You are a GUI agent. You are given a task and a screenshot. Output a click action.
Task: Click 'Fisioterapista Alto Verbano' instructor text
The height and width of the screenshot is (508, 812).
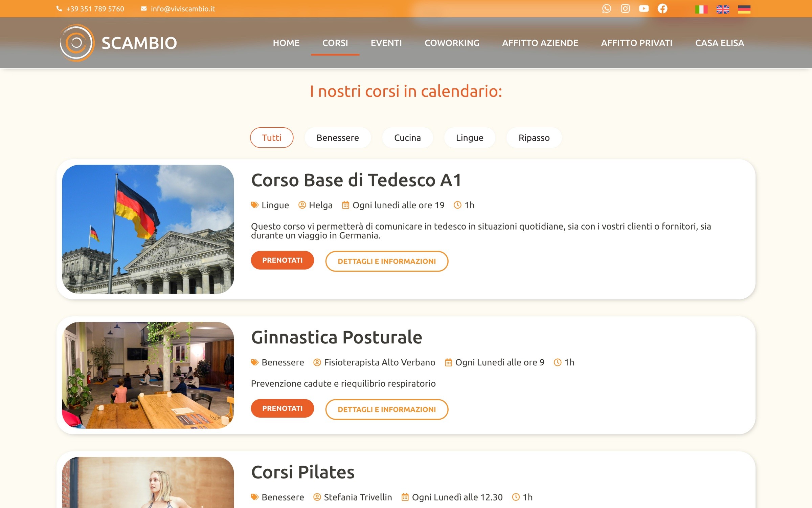[x=380, y=362]
